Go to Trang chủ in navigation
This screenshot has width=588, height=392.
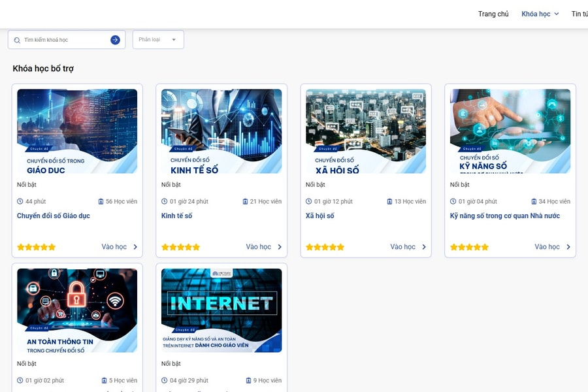(x=493, y=14)
